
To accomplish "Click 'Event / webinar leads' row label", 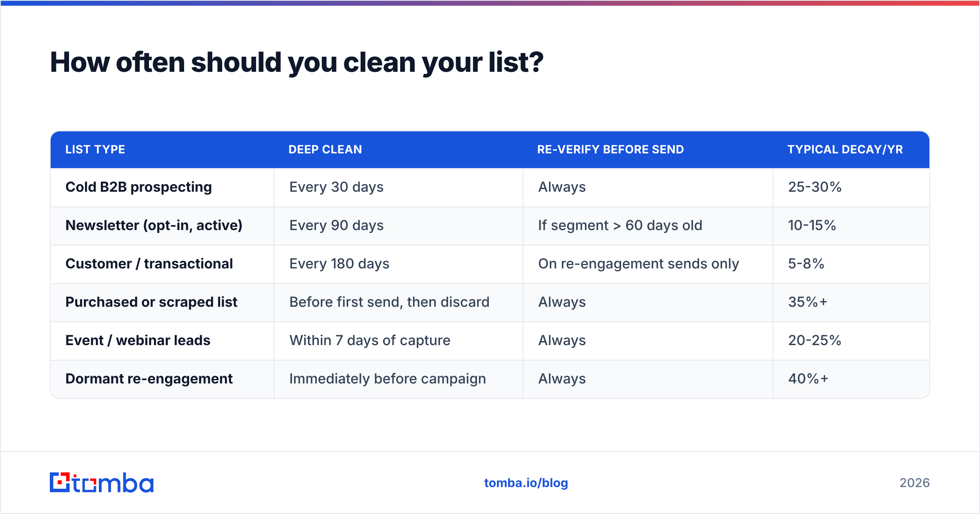I will click(138, 341).
